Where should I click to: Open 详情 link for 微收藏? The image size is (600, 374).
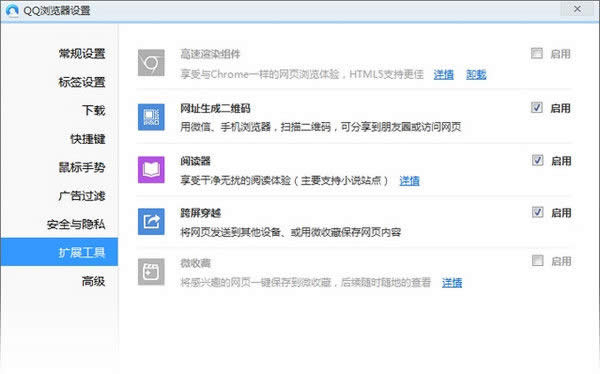[x=452, y=283]
